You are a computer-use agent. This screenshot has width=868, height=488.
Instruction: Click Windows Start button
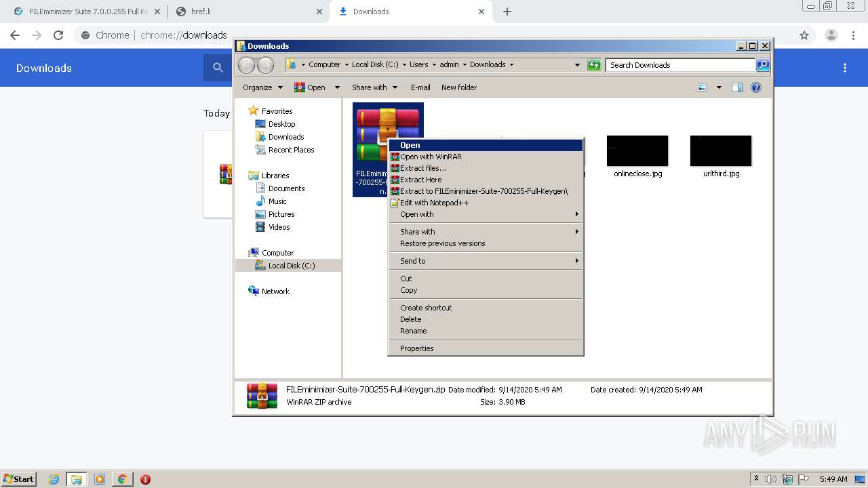(x=18, y=479)
